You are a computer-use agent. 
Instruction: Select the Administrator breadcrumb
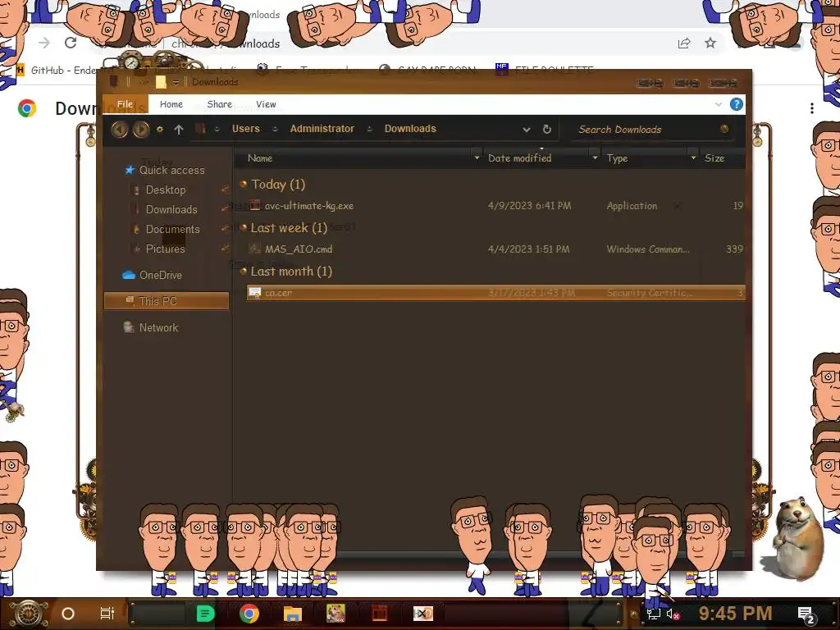tap(322, 129)
